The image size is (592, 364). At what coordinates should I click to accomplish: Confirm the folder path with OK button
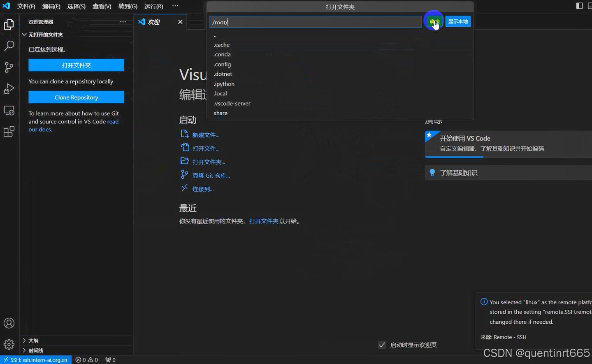(434, 22)
